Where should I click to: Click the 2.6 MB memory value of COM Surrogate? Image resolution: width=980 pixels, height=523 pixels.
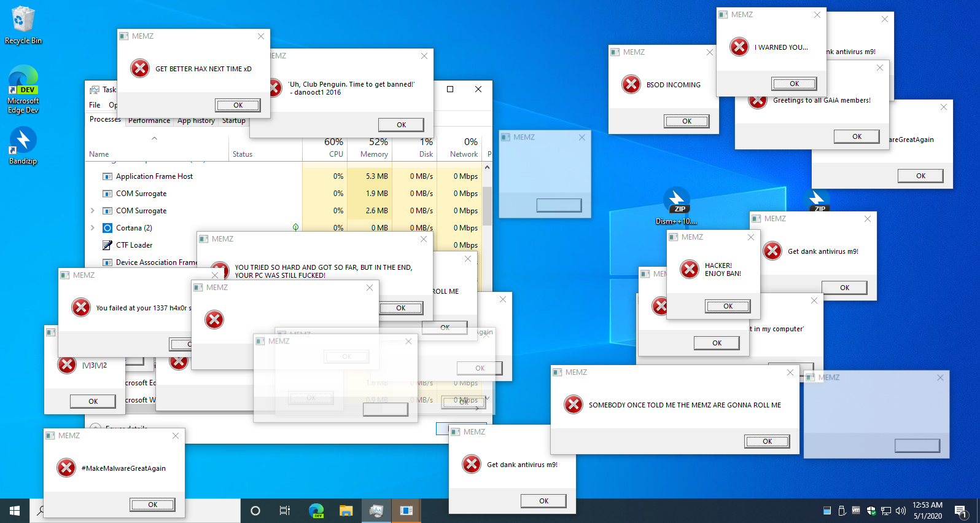[x=370, y=211]
